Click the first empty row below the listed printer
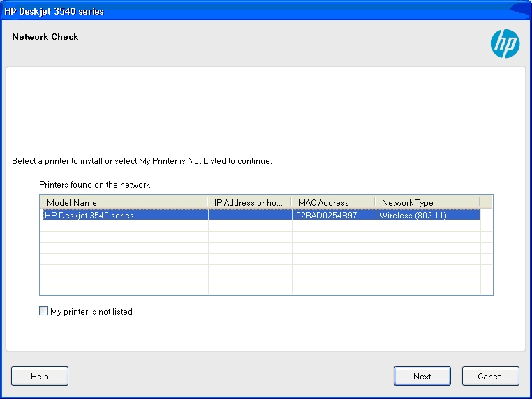Image resolution: width=532 pixels, height=399 pixels. 124,226
